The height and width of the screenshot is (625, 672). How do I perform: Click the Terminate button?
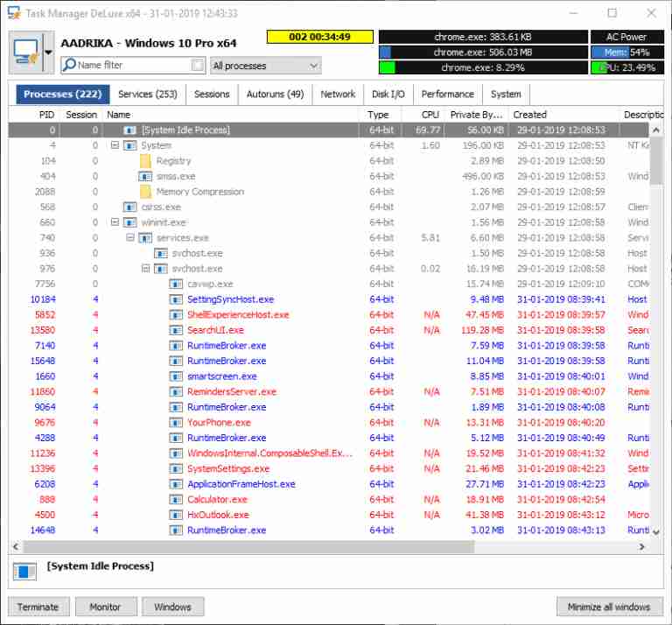click(38, 607)
